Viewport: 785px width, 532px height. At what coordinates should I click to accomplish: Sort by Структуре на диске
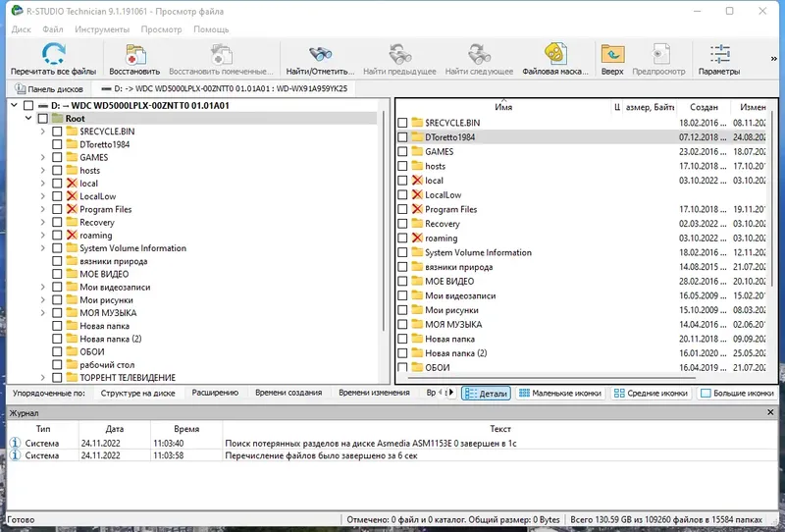137,394
